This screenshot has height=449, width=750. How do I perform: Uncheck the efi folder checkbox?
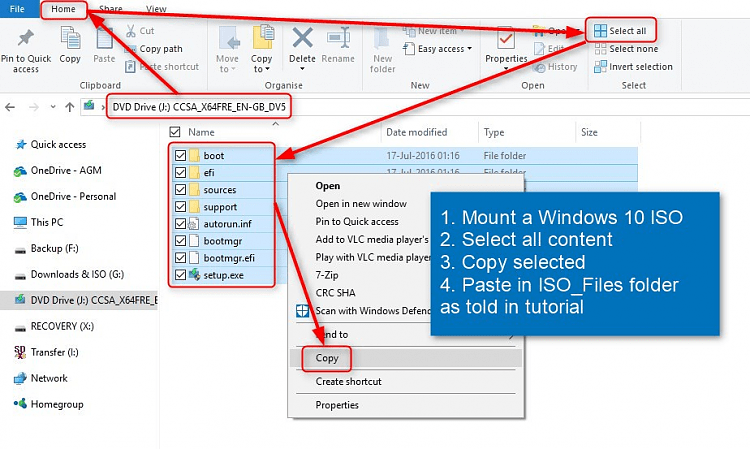point(180,173)
